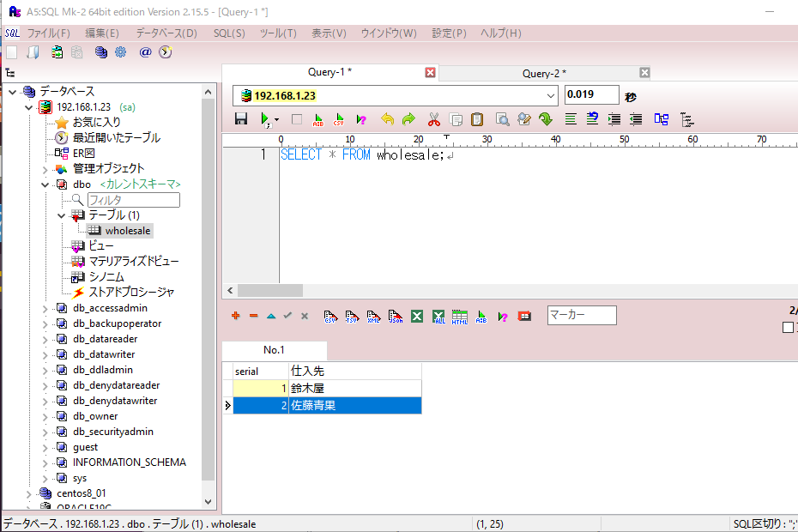Open the 192.168.1.23 connection dropdown
The image size is (798, 532).
[551, 95]
